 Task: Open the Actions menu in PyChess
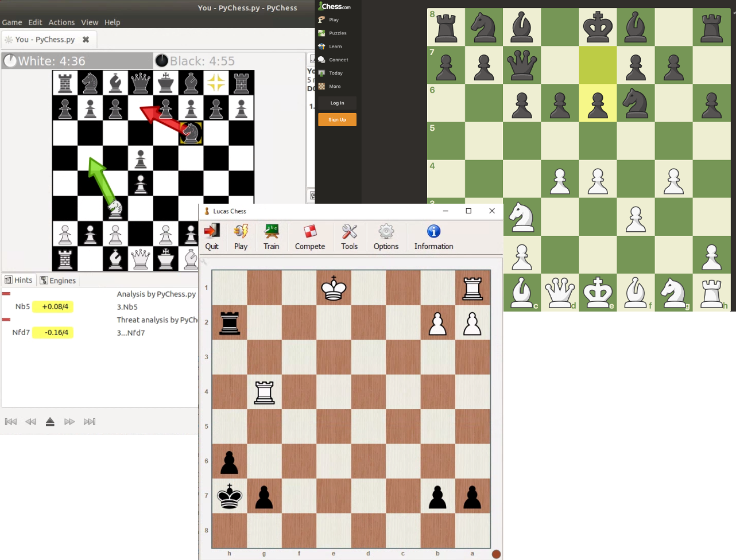(61, 22)
